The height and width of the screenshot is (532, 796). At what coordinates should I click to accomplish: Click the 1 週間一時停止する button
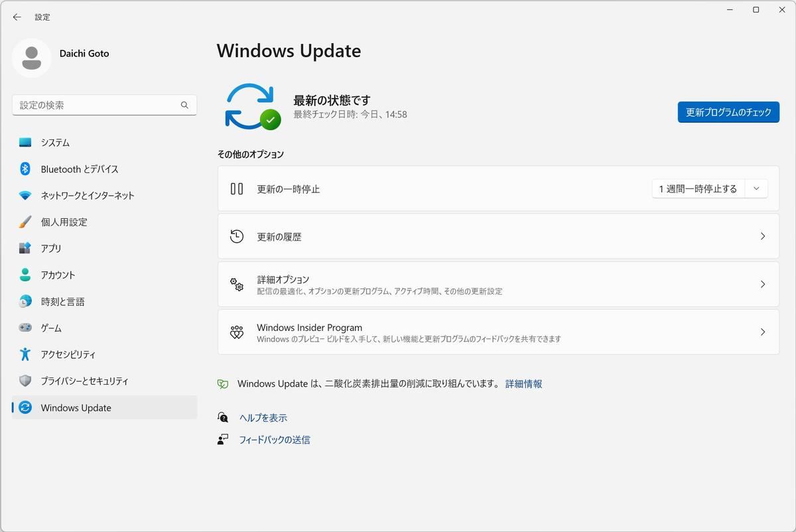point(698,188)
